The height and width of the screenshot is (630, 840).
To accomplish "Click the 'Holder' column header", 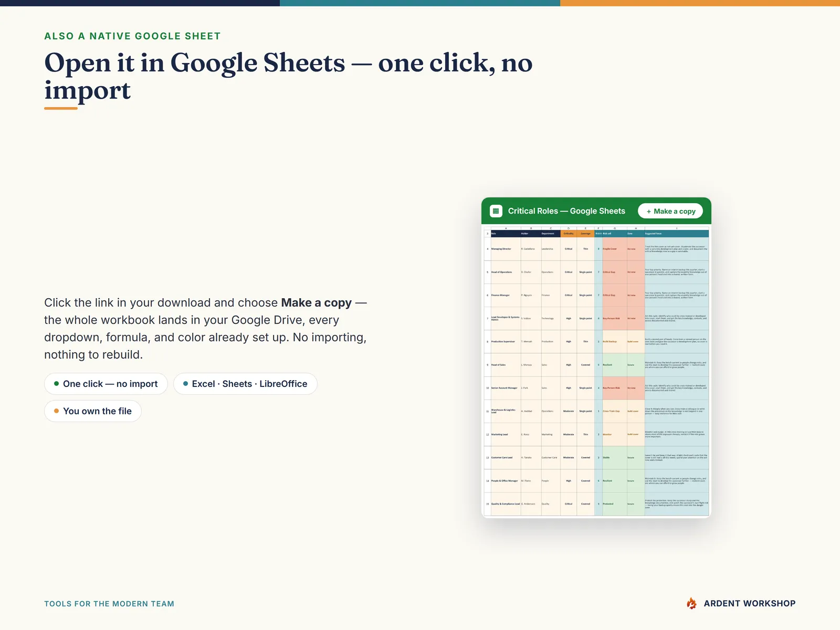I will 530,234.
